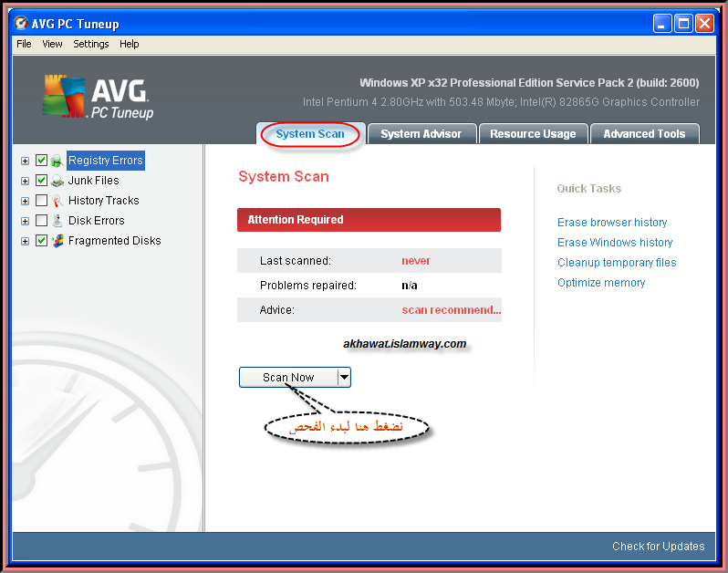Screen dimensions: 728x573
Task: Open the View menu
Action: coord(52,44)
